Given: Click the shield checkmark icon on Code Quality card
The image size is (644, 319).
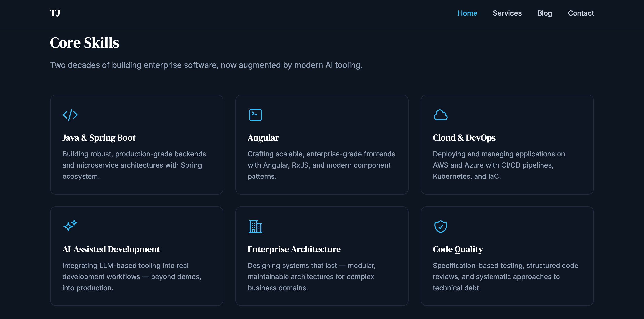Looking at the screenshot, I should (x=441, y=226).
